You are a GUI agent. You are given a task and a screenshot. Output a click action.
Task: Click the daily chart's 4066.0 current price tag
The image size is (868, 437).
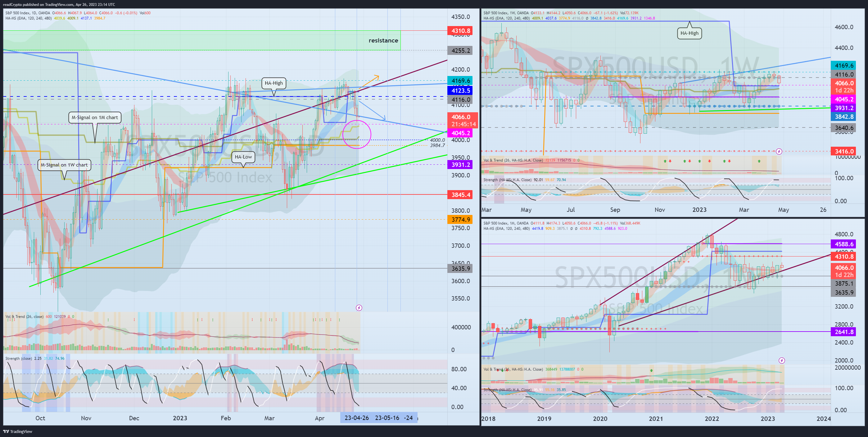click(x=462, y=121)
